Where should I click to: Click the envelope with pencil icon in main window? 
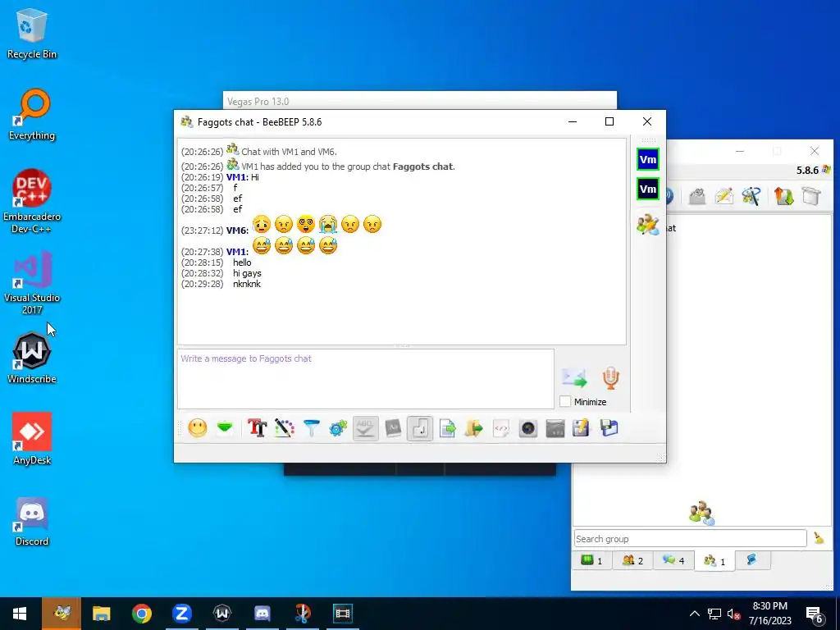tap(724, 196)
